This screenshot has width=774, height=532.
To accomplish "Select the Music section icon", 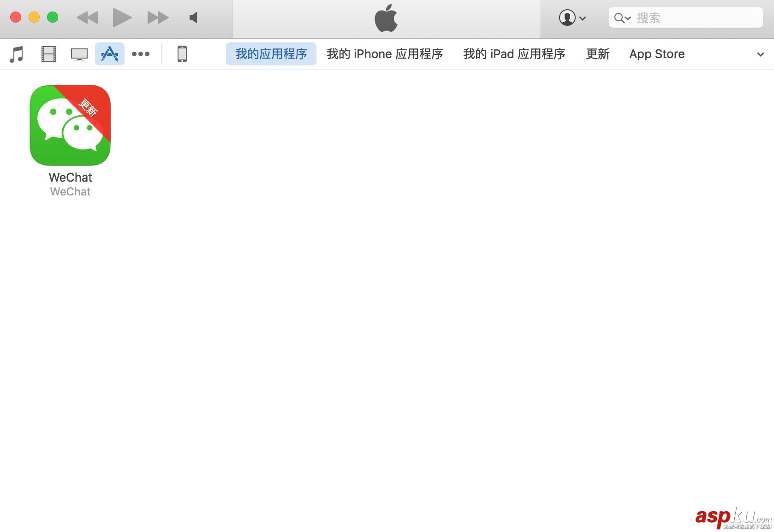I will coord(17,54).
